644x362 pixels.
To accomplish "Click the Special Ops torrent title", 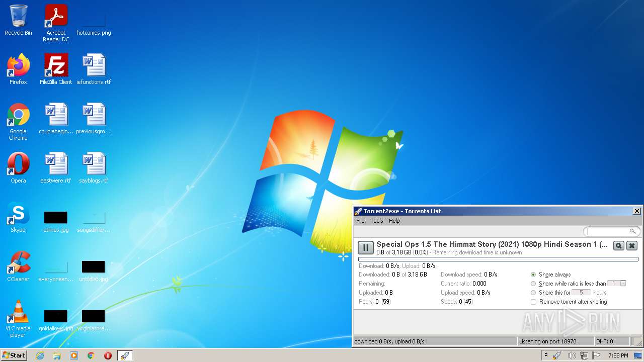I will coord(492,244).
